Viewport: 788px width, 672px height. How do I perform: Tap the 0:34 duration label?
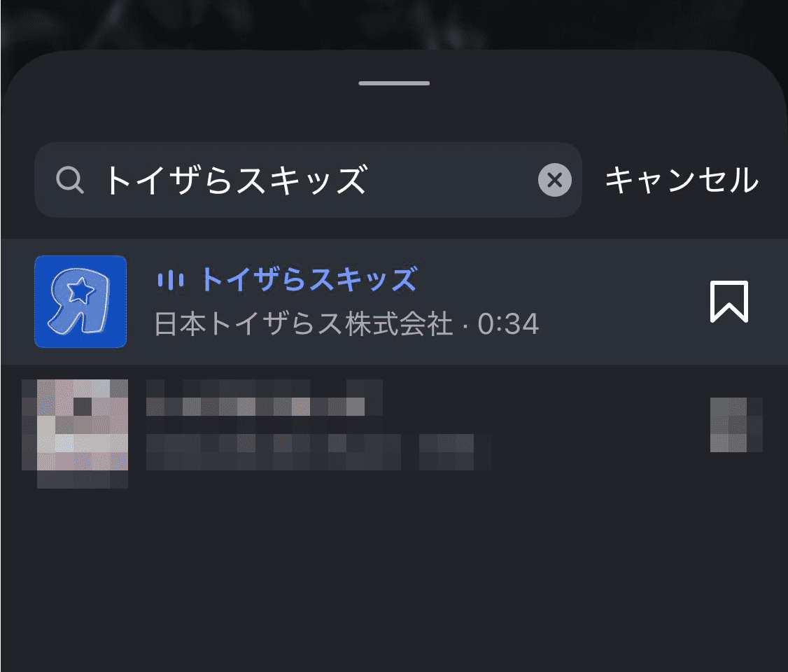tap(508, 324)
